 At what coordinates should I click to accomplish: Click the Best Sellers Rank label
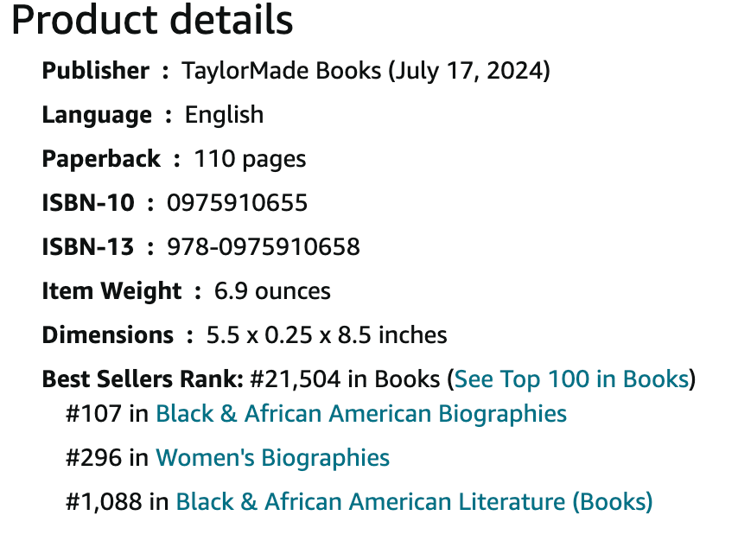[143, 379]
